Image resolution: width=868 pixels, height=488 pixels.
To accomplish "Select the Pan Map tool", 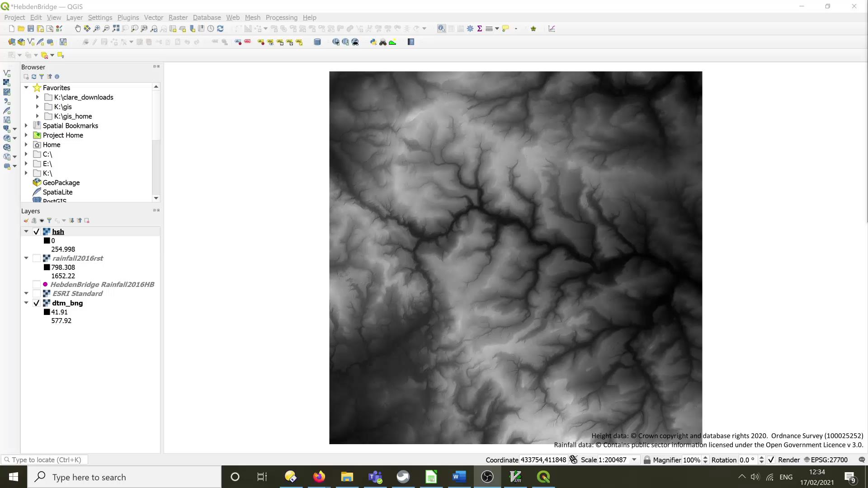I will pyautogui.click(x=78, y=28).
